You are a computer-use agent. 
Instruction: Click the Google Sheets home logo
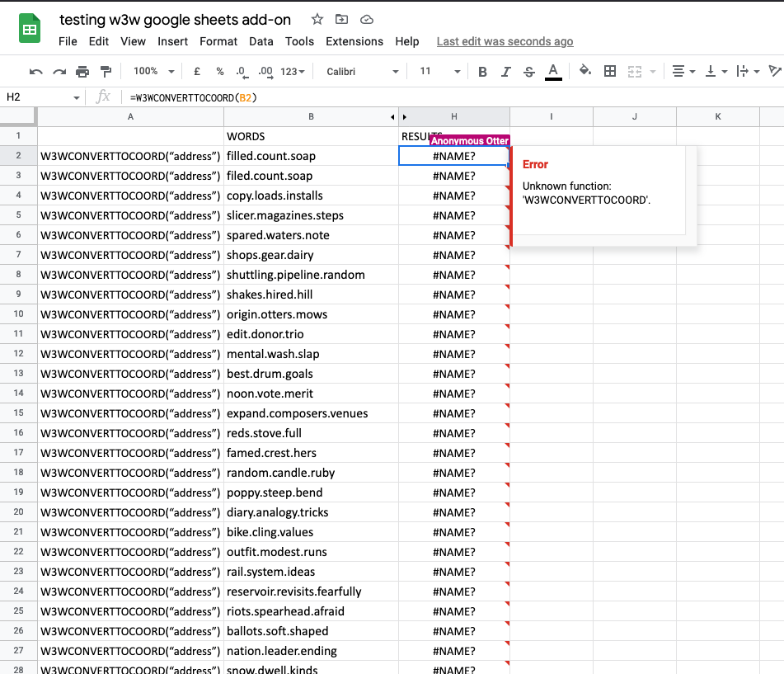[31, 31]
